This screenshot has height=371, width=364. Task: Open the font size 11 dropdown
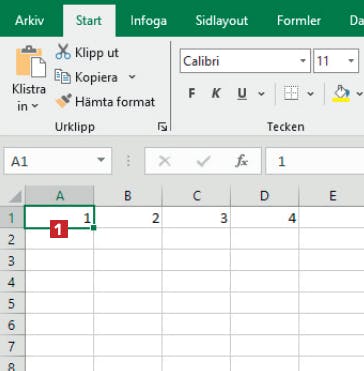point(351,61)
